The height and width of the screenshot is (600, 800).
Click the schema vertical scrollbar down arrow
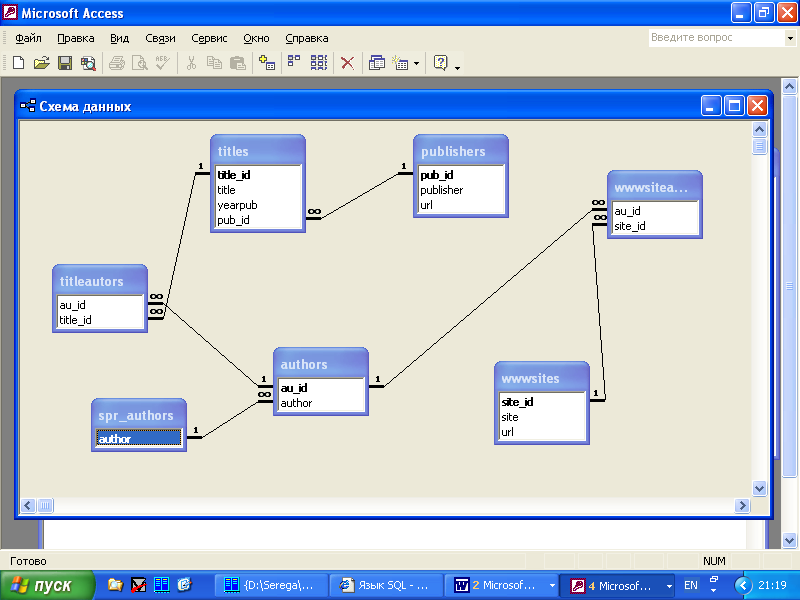[759, 488]
